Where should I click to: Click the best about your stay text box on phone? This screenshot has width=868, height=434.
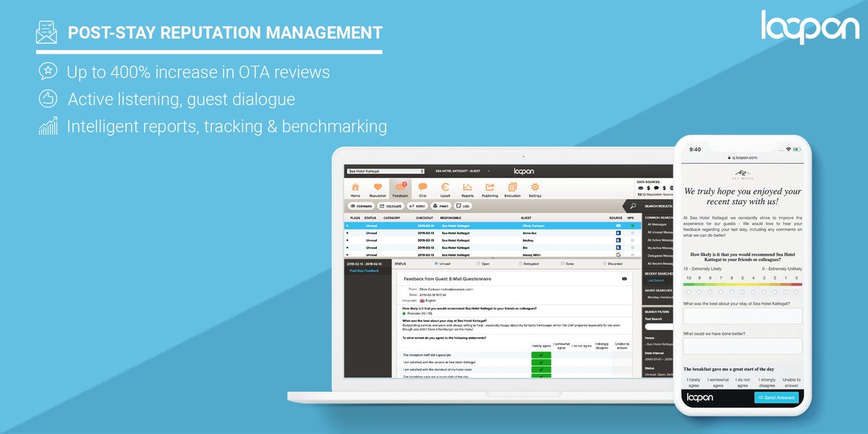pyautogui.click(x=742, y=316)
